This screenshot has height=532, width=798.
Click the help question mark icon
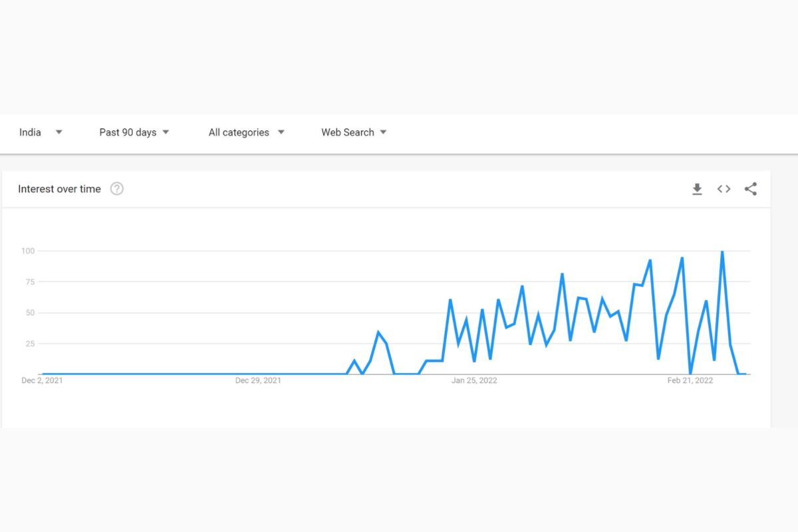117,189
